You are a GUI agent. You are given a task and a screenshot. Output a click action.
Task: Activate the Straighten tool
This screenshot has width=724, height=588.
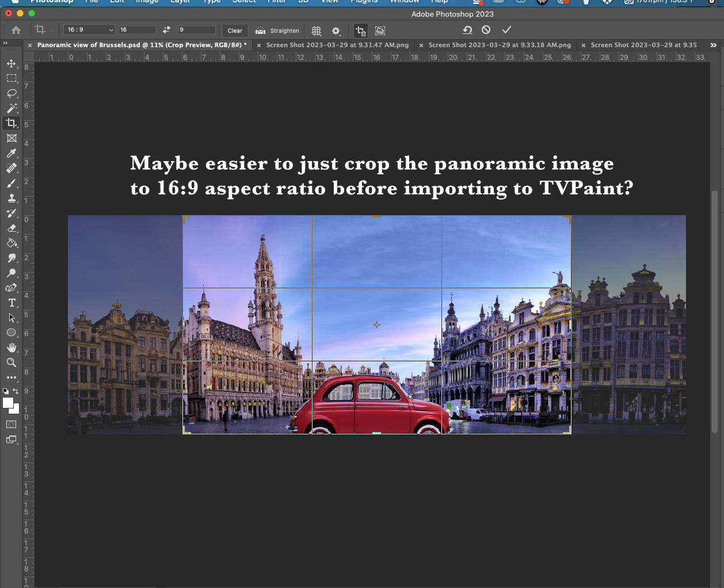tap(277, 30)
